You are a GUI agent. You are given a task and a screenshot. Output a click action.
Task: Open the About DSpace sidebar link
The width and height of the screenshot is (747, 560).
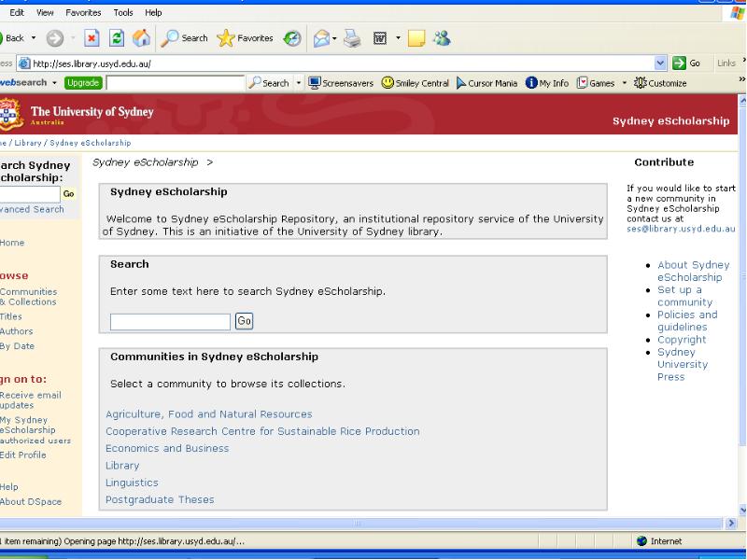pyautogui.click(x=31, y=501)
